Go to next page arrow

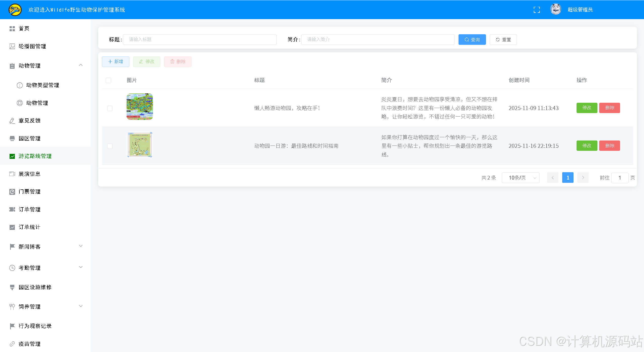(x=583, y=178)
